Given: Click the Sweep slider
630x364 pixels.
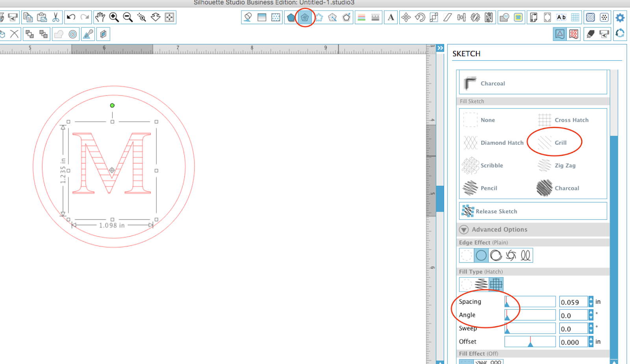Looking at the screenshot, I should tap(530, 328).
